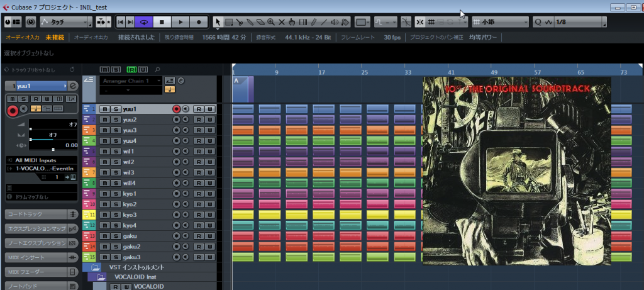Click the Go to Next Marker button
Viewport: 644px width, 290px height.
130,22
